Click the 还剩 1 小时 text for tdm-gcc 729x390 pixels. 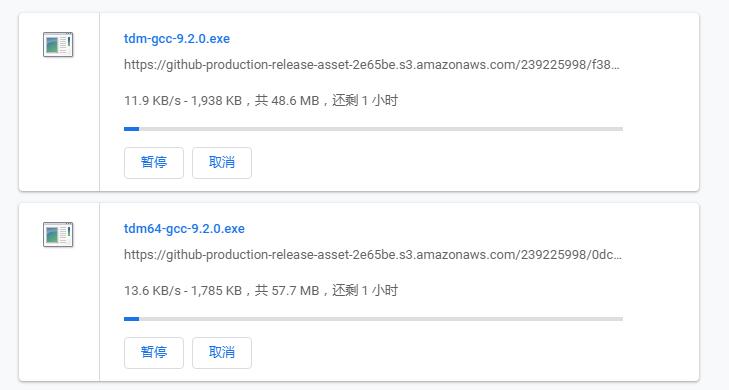(x=365, y=100)
